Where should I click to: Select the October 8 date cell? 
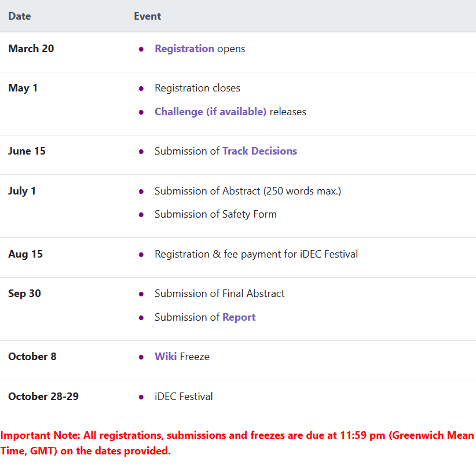32,357
